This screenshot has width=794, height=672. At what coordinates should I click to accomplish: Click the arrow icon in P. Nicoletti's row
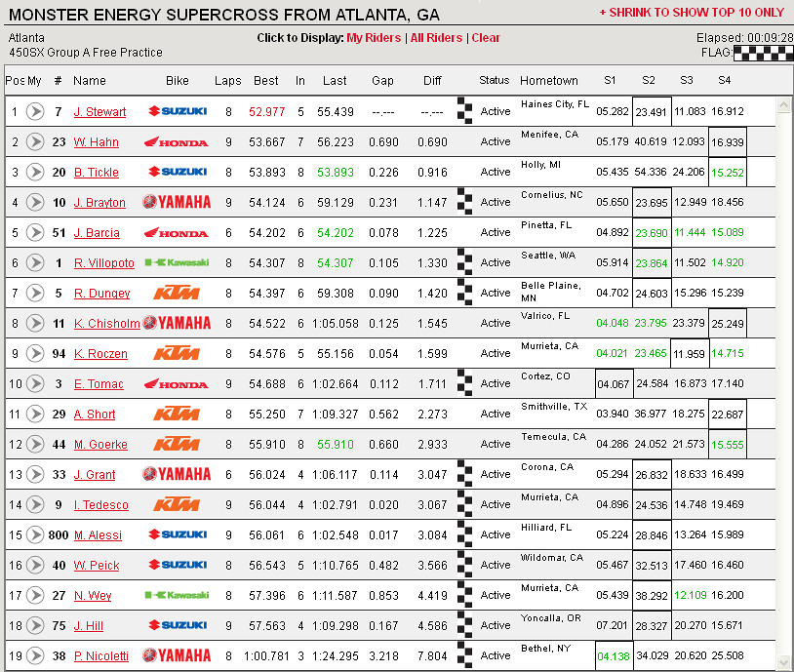pos(35,655)
